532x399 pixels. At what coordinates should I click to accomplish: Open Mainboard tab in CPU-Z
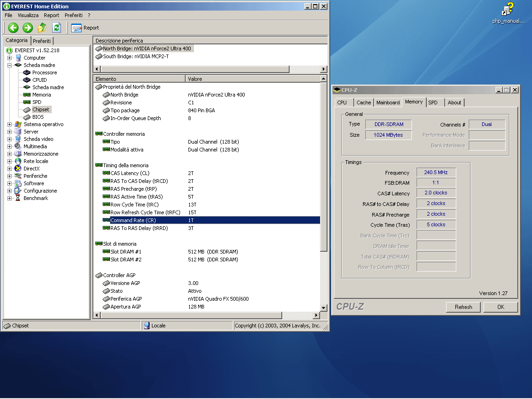(x=388, y=103)
